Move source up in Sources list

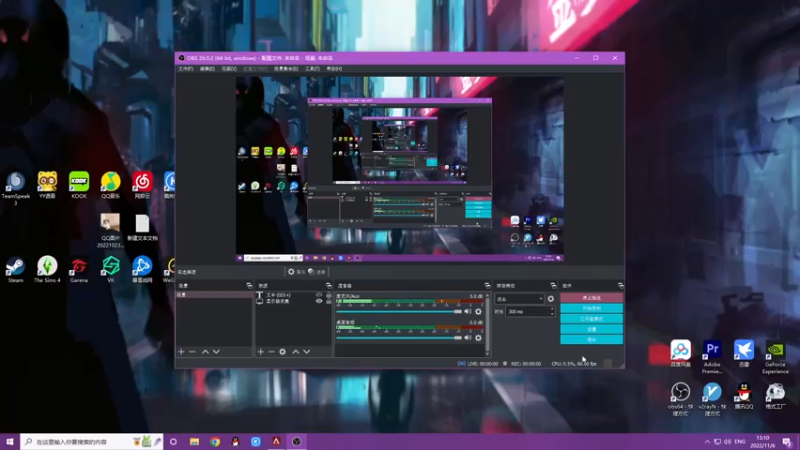[x=295, y=352]
